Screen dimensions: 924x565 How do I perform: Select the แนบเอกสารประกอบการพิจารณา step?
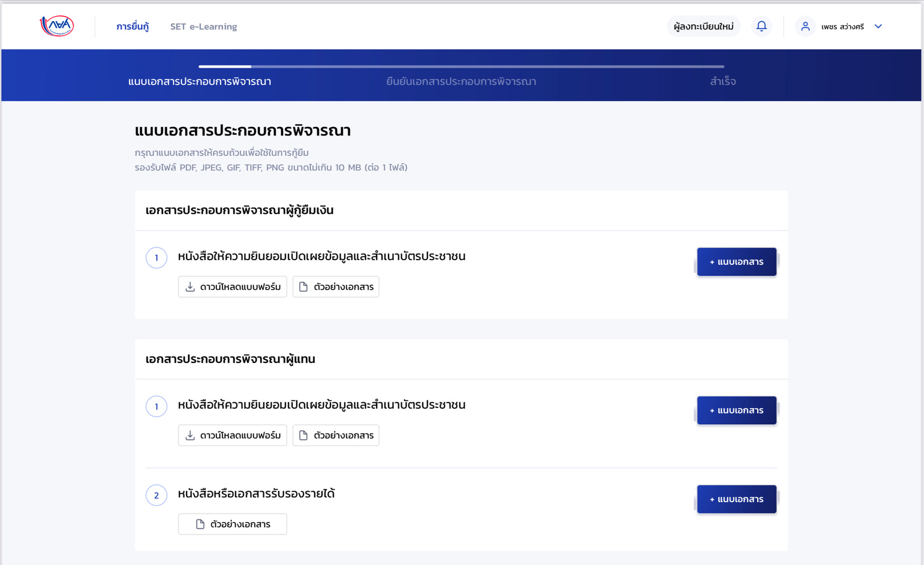[200, 81]
